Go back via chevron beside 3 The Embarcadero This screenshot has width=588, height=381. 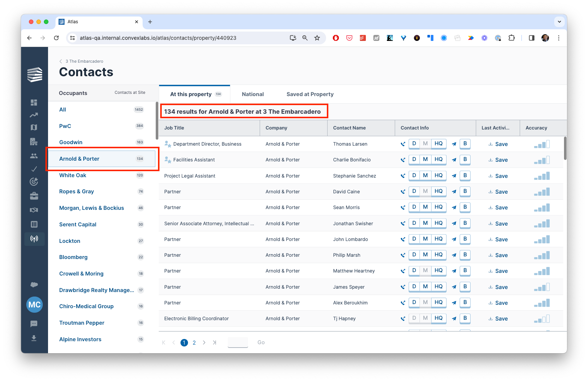coord(61,61)
